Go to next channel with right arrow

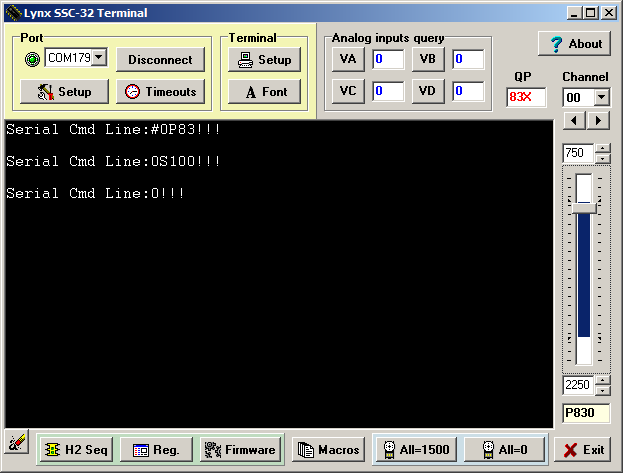click(x=598, y=121)
